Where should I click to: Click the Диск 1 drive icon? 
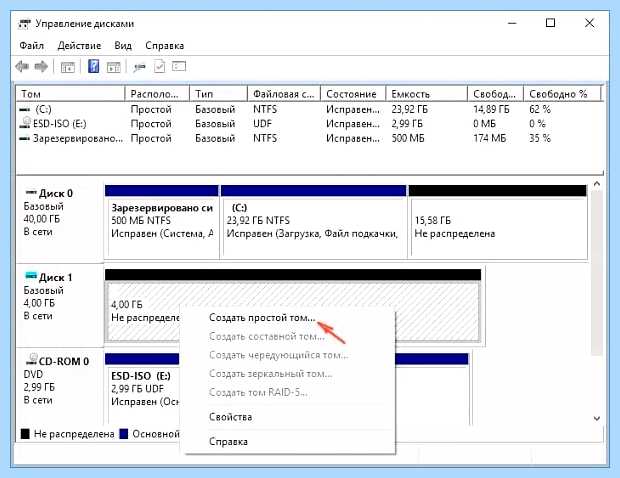click(x=31, y=276)
